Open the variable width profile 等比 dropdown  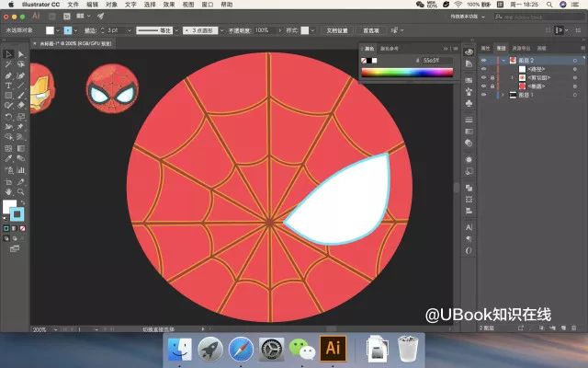[176, 30]
